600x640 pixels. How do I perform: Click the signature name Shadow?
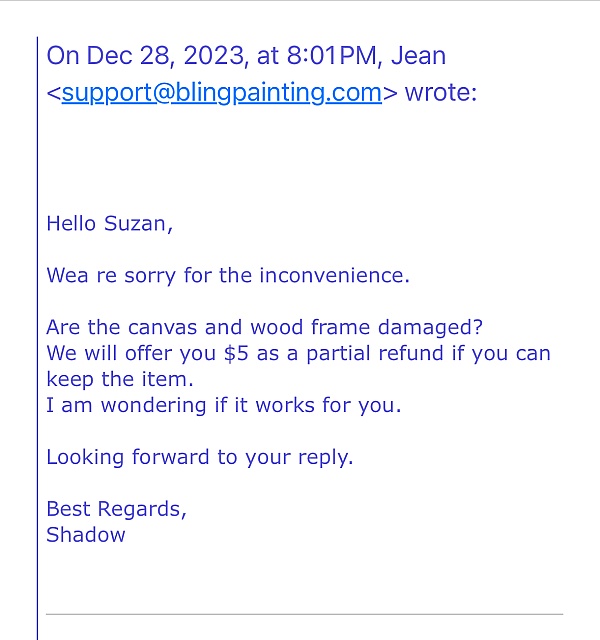tap(86, 535)
